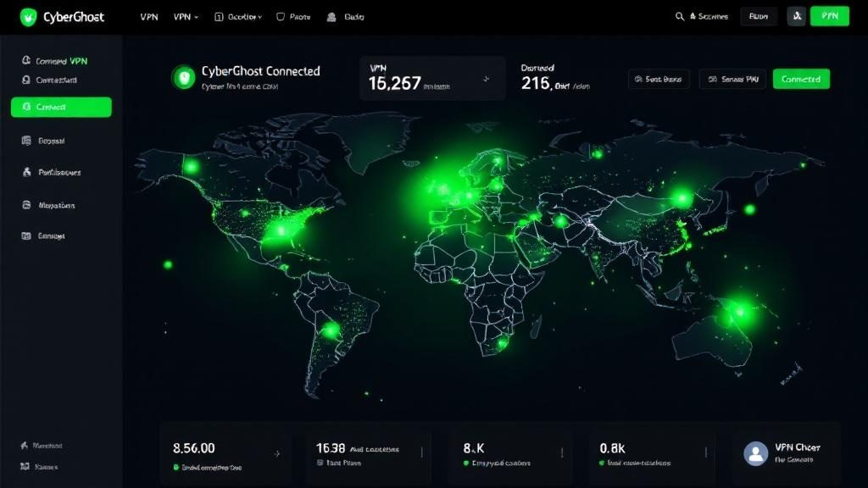Click the 8.56.00 stat value
Viewport: 868px width, 488px height.
coord(194,447)
